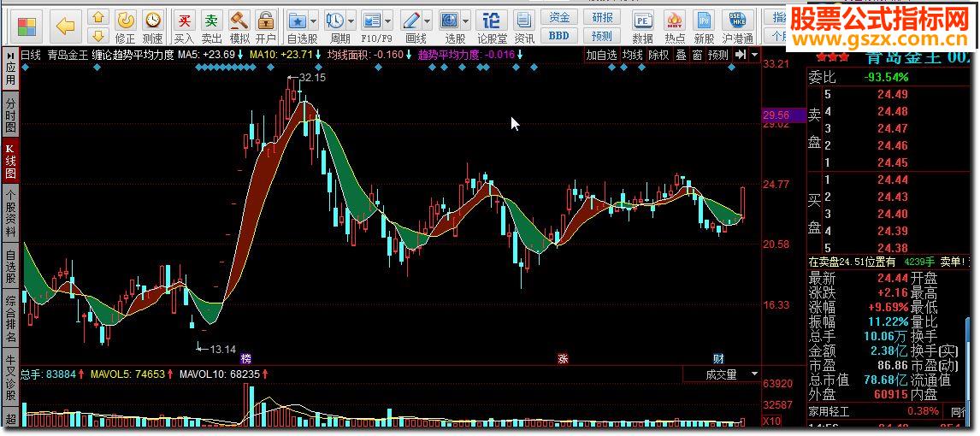
Task: Toggle the 叠 overlay button
Action: 681,55
